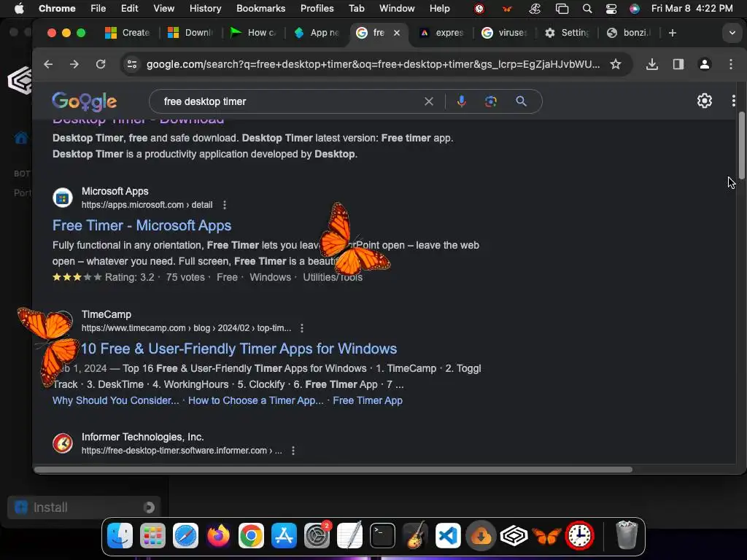Reload the page in Chrome
The width and height of the screenshot is (747, 560).
101,64
